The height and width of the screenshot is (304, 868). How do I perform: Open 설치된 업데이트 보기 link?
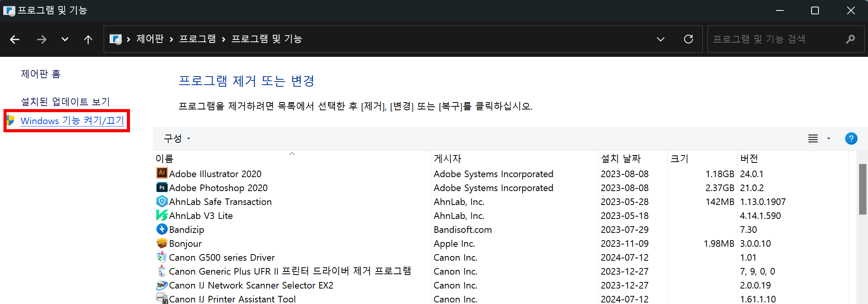tap(65, 102)
